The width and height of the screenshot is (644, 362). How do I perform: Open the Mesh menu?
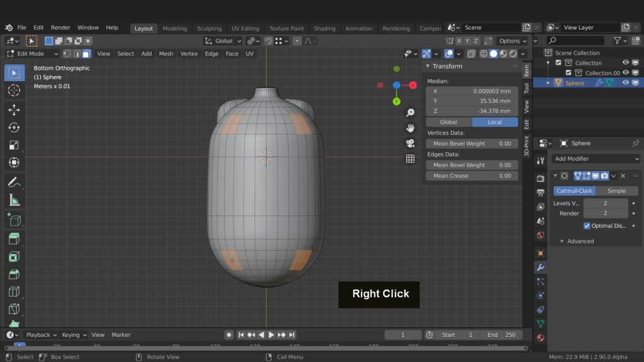coord(166,54)
